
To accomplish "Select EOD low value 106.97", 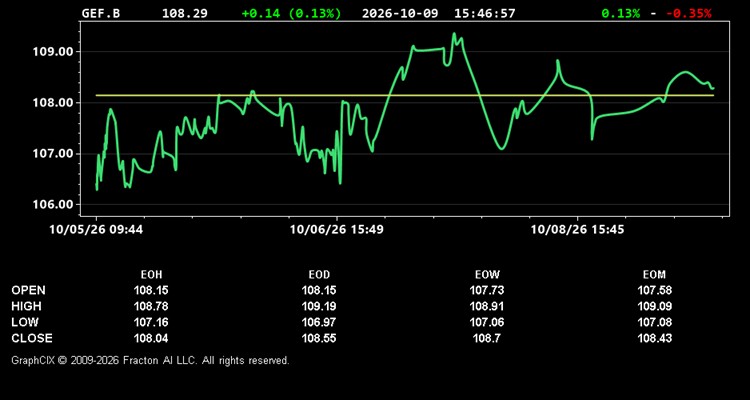I will coord(319,322).
